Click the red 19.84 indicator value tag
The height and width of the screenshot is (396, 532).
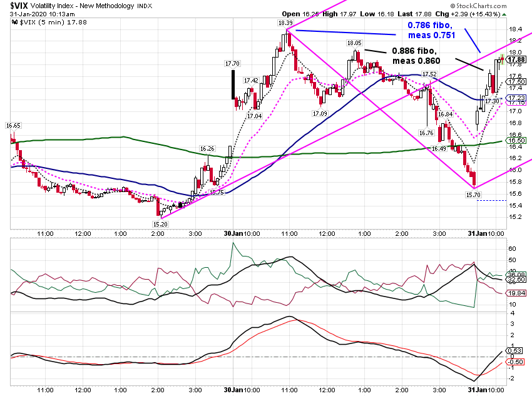point(516,293)
